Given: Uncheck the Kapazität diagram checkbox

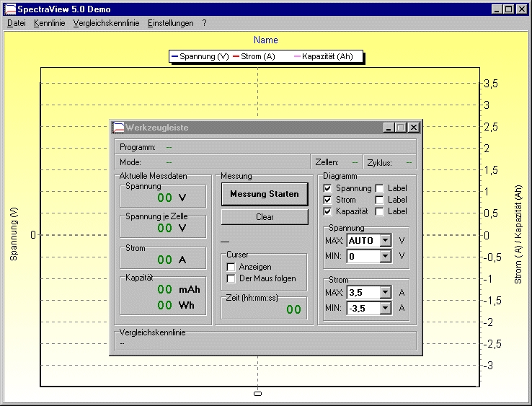Looking at the screenshot, I should [327, 211].
